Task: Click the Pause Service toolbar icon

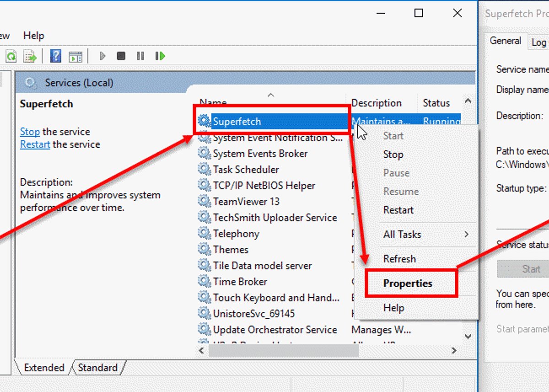Action: click(x=140, y=56)
